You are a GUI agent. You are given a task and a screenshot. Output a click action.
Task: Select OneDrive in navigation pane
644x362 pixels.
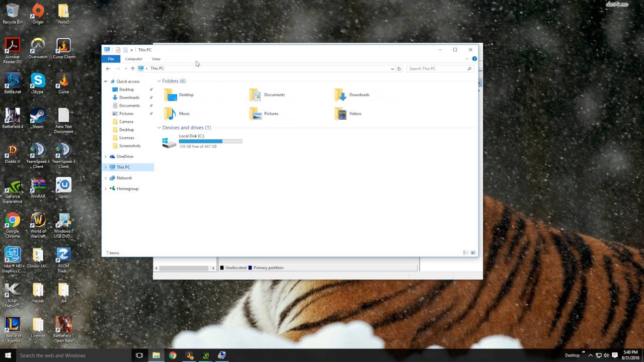pyautogui.click(x=125, y=156)
